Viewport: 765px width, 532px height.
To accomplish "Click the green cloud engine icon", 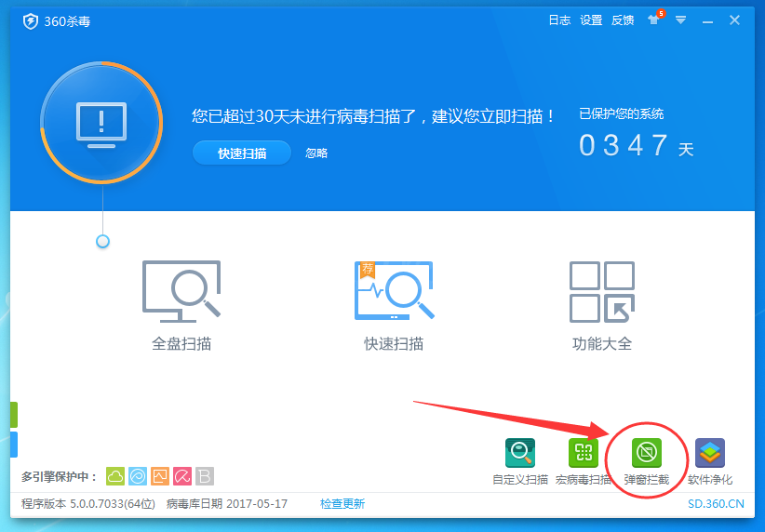I will [115, 476].
